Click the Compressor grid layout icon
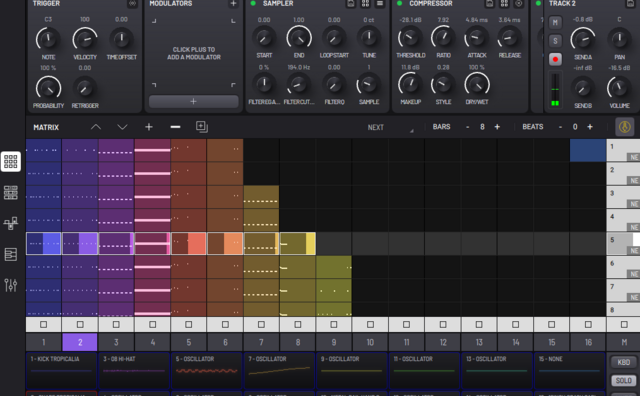The height and width of the screenshot is (396, 640). pyautogui.click(x=504, y=3)
